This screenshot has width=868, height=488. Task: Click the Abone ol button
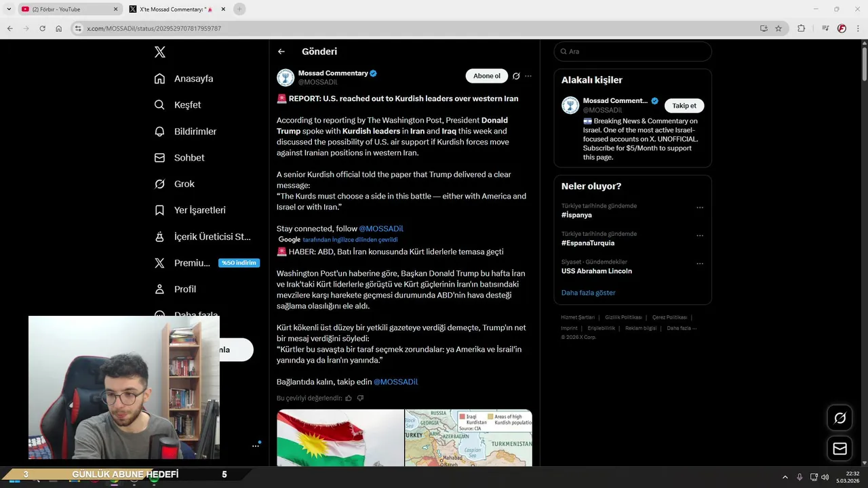[486, 76]
